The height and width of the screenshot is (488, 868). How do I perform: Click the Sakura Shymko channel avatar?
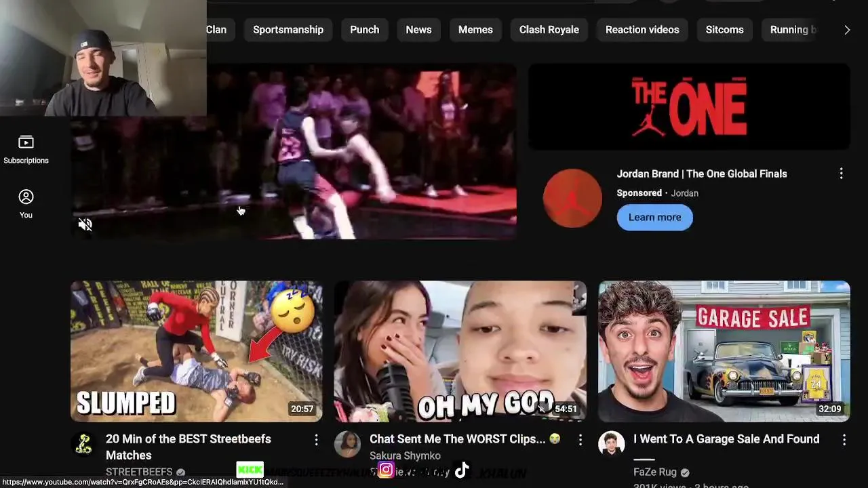347,444
